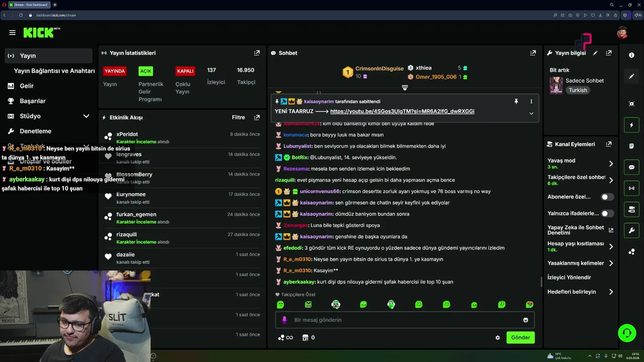Click İzleyici Yönlendir
Screen dimensions: 644x362
pos(569,278)
